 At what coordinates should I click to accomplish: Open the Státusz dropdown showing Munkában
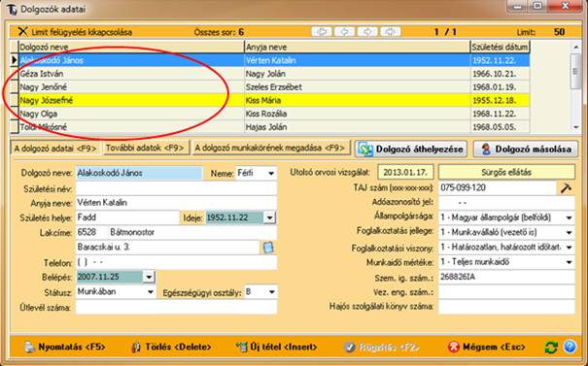click(151, 292)
